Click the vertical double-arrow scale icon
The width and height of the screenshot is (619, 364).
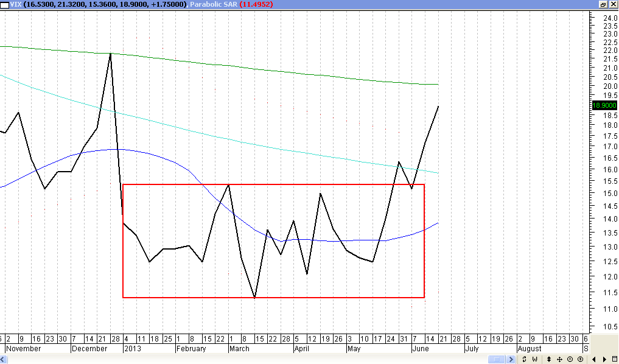tap(549, 359)
